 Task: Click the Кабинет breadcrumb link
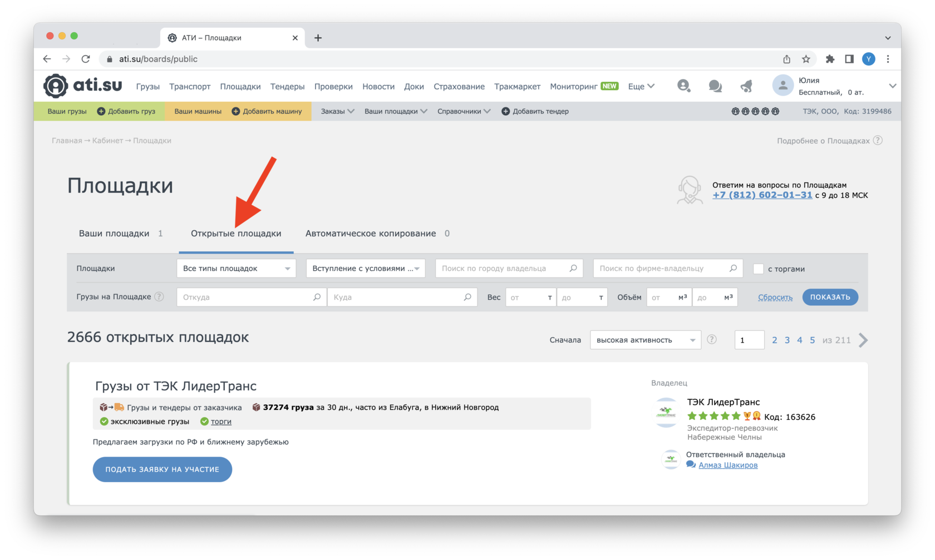tap(107, 140)
